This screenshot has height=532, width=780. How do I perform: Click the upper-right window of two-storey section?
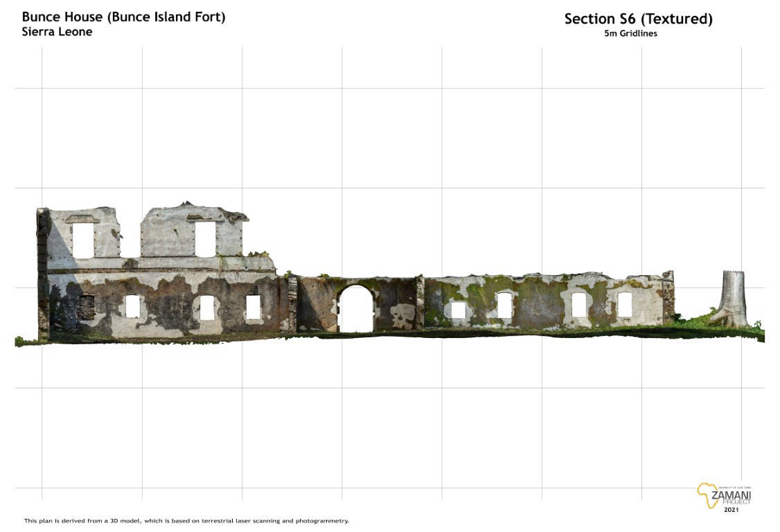(x=204, y=239)
